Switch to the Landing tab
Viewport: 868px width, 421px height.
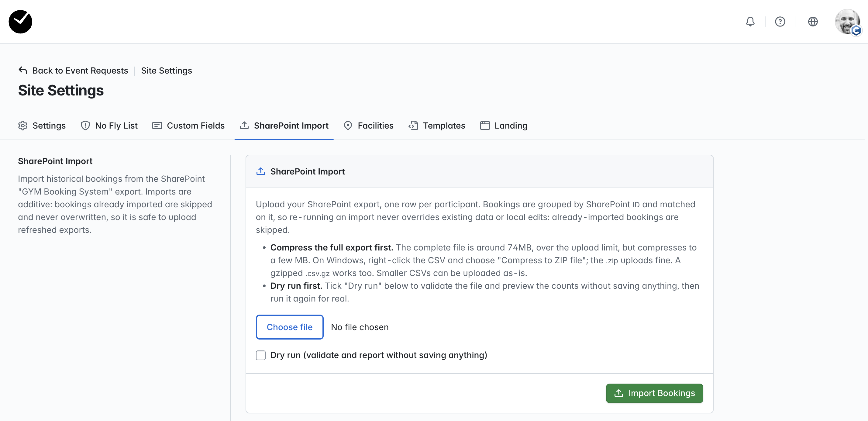point(503,126)
